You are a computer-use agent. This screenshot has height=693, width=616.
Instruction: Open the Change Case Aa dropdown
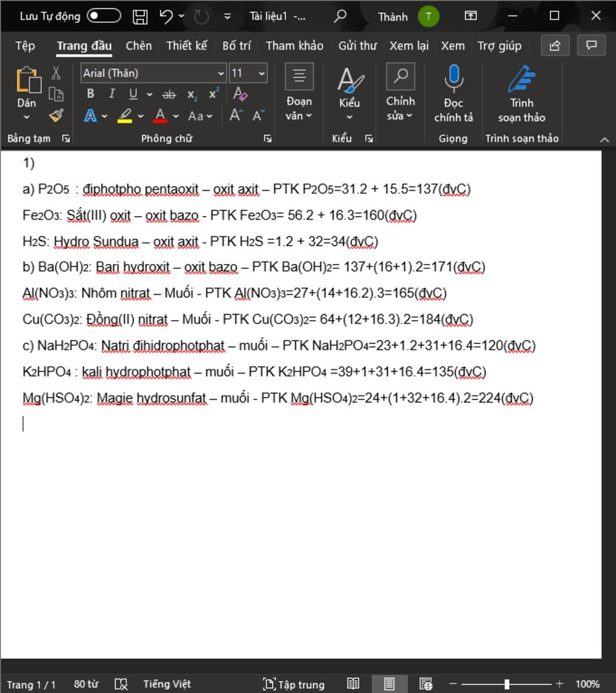(200, 116)
